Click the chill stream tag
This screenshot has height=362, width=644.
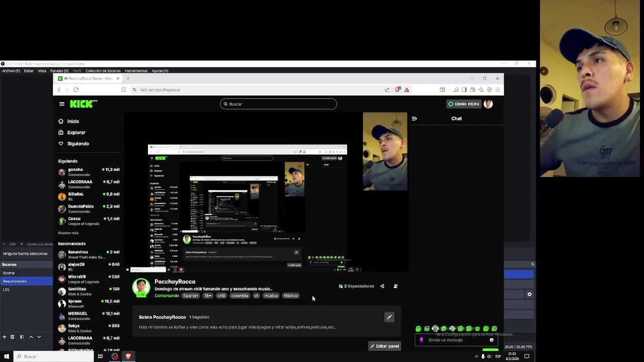pyautogui.click(x=221, y=296)
